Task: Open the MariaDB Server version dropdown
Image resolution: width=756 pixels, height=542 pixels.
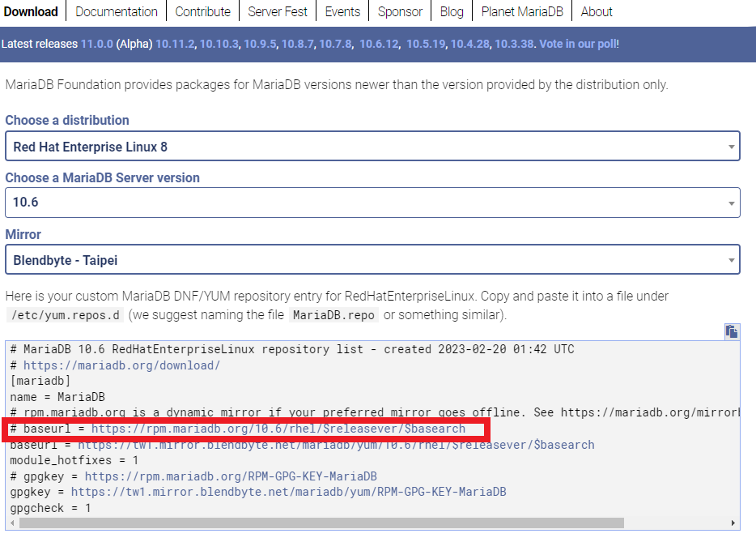Action: pos(372,202)
